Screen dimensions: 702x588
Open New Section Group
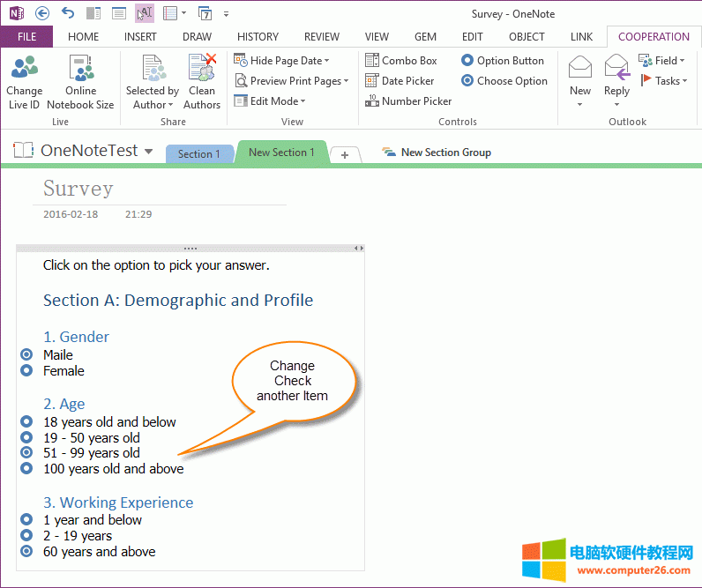tap(437, 153)
